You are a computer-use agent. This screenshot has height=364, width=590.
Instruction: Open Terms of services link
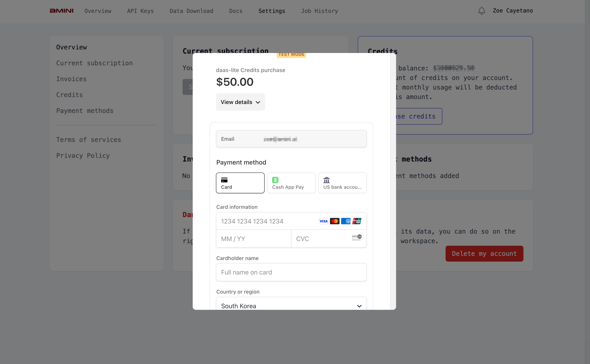pyautogui.click(x=88, y=140)
